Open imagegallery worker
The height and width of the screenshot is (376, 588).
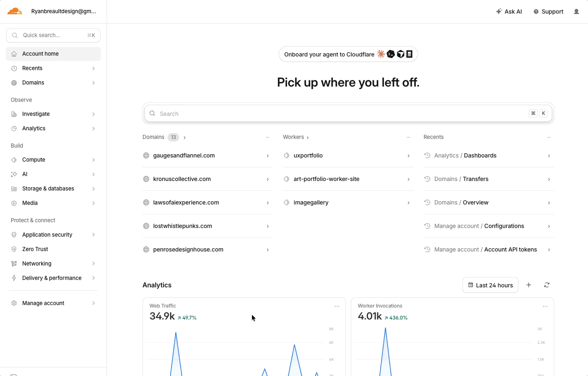coord(348,202)
